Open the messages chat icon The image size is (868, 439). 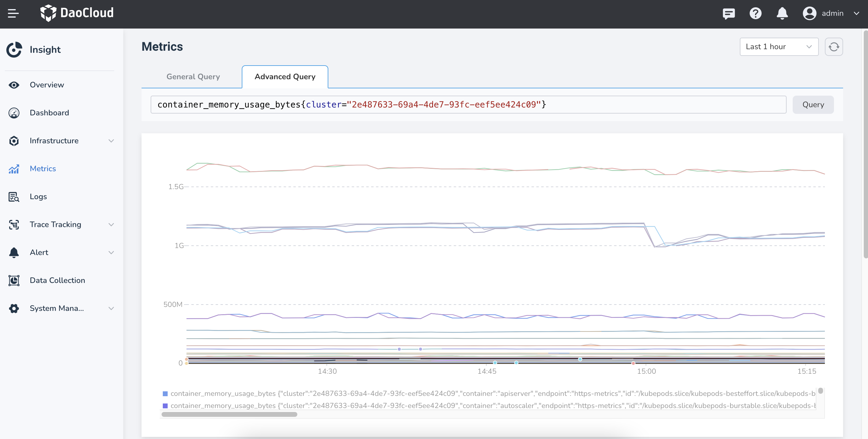click(729, 13)
